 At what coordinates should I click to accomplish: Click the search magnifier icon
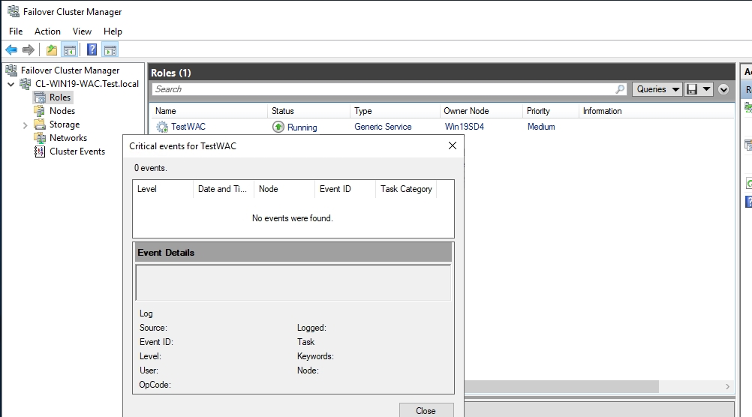[620, 89]
